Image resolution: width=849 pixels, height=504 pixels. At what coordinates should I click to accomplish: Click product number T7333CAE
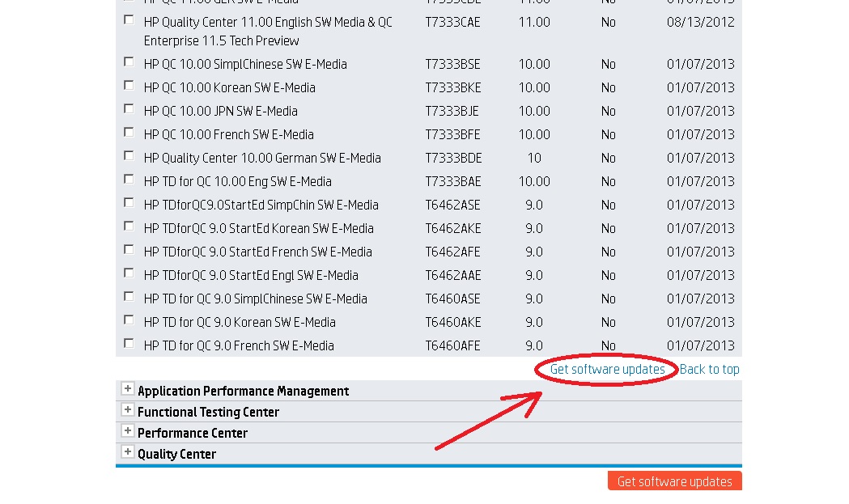click(452, 22)
